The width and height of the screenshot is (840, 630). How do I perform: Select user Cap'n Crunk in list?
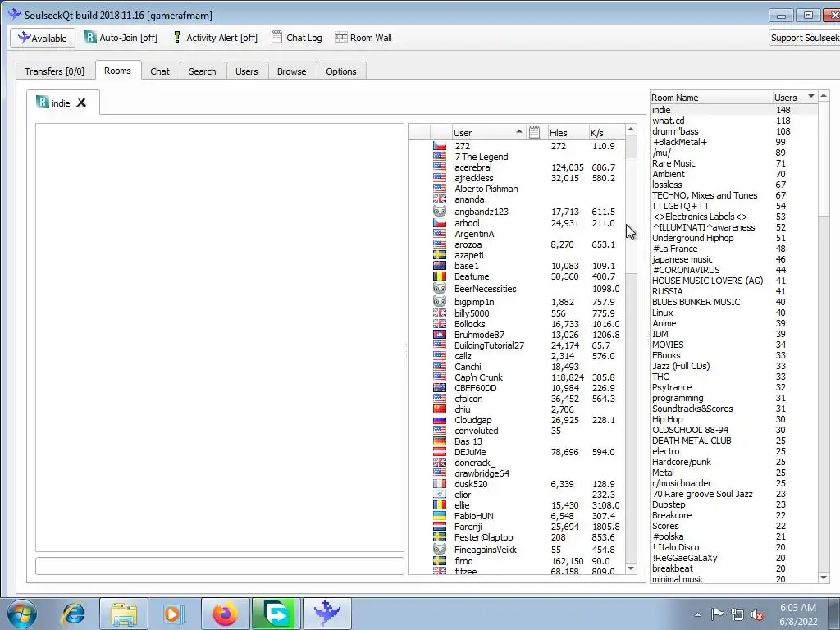tap(517, 377)
